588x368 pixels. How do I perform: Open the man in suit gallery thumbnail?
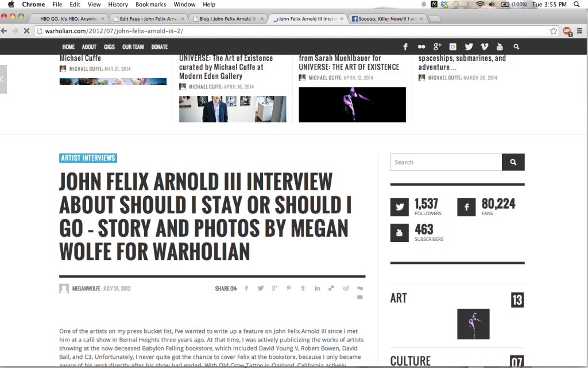(233, 109)
